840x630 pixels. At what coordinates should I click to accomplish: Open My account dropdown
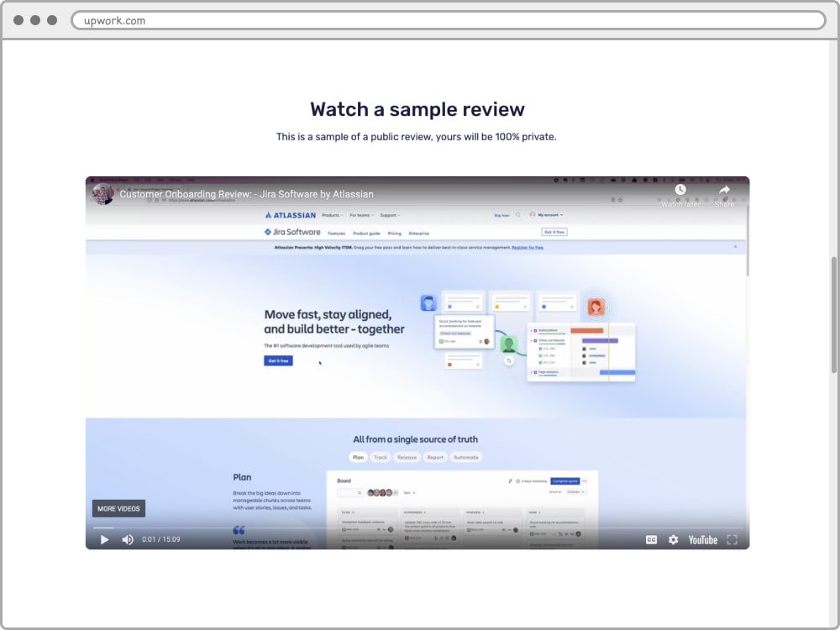tap(547, 215)
